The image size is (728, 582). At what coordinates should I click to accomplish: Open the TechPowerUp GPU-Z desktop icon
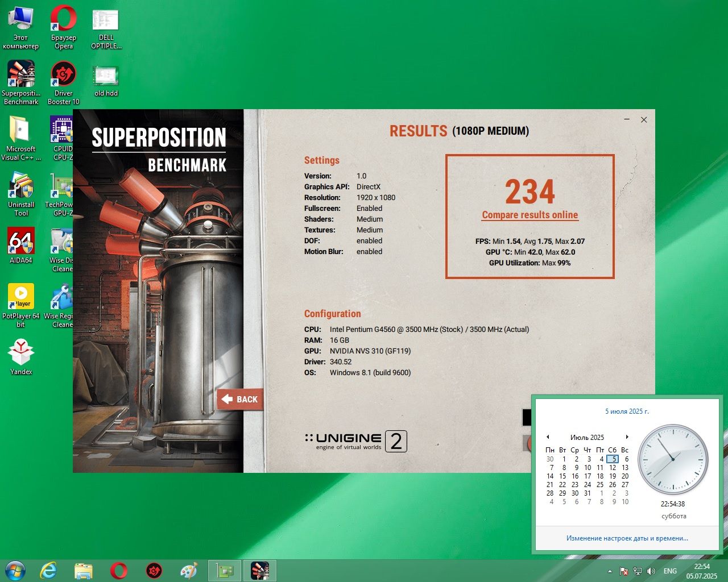click(59, 194)
